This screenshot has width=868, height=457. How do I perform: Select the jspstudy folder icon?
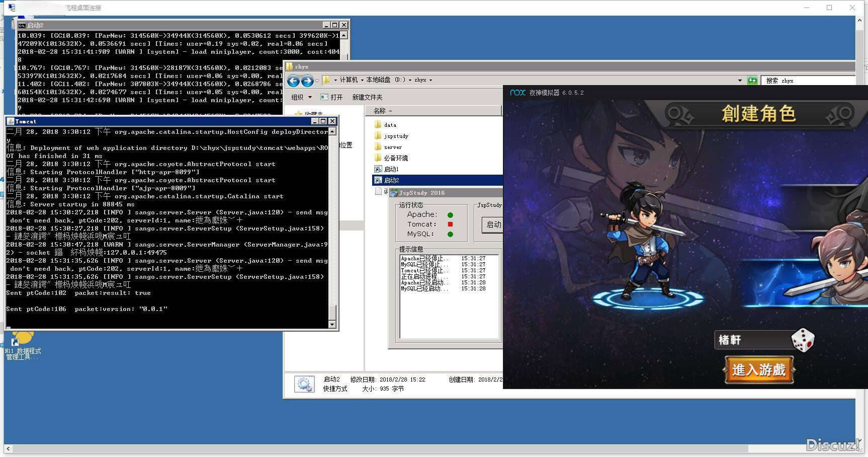[378, 136]
